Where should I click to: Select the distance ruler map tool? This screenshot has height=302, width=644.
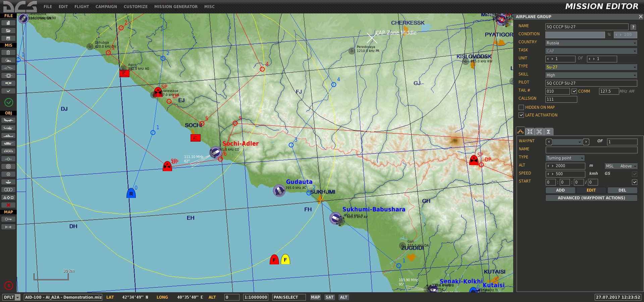point(8,227)
